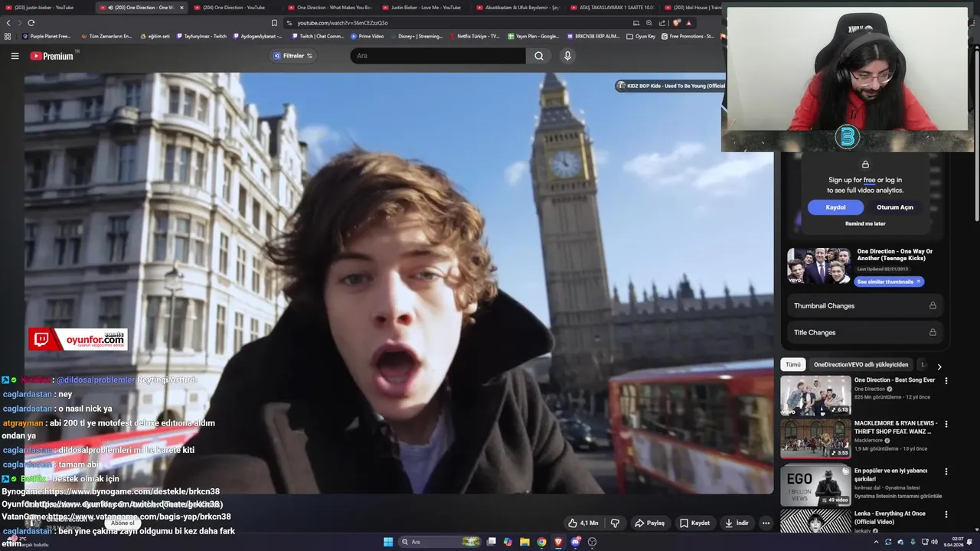Screen dimensions: 980x551
Task: Download video with İndir button
Action: pos(737,523)
